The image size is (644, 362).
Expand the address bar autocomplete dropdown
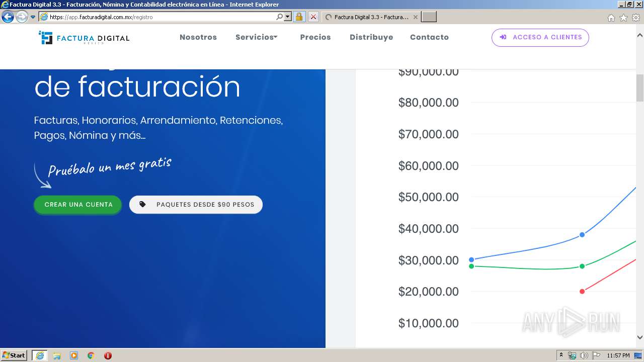pyautogui.click(x=288, y=17)
